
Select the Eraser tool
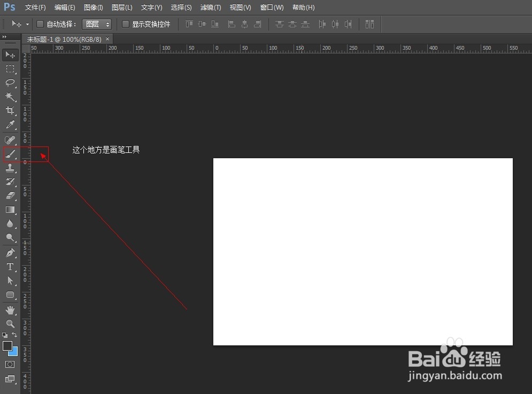pos(10,195)
